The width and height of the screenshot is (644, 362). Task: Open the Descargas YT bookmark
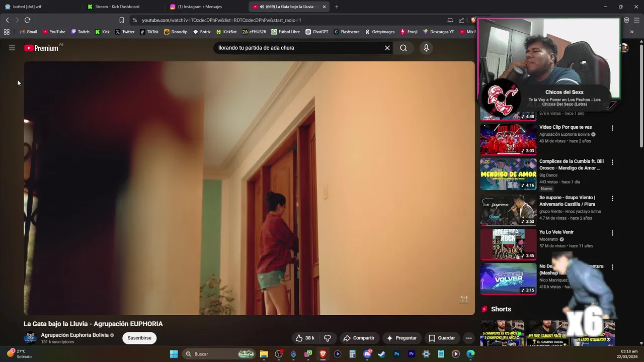438,32
